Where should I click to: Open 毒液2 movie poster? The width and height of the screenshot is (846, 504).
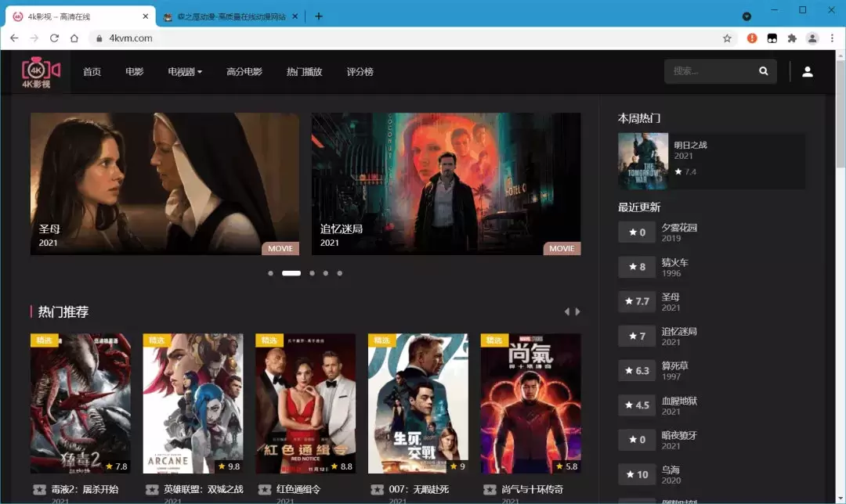pyautogui.click(x=81, y=403)
